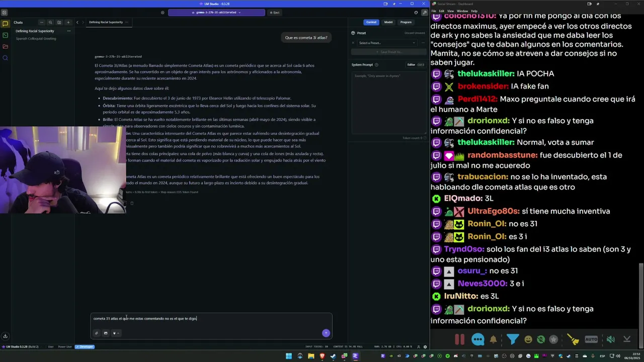Select the User mode in the status bar
The width and height of the screenshot is (644, 362).
point(51,346)
